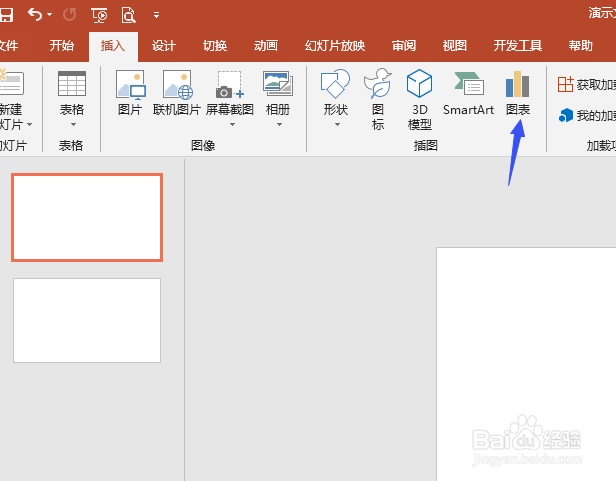Insert a SmartArt graphic icon
This screenshot has width=616, height=481.
469,83
